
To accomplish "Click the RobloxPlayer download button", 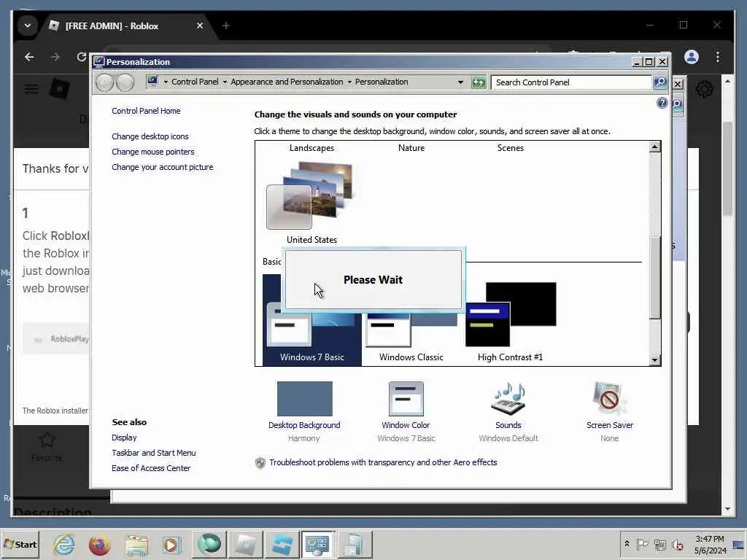I will (x=55, y=339).
